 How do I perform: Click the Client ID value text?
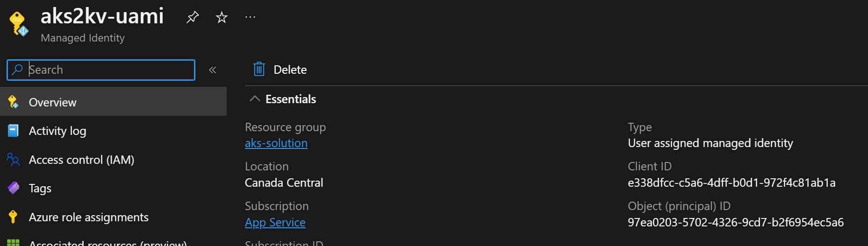732,183
